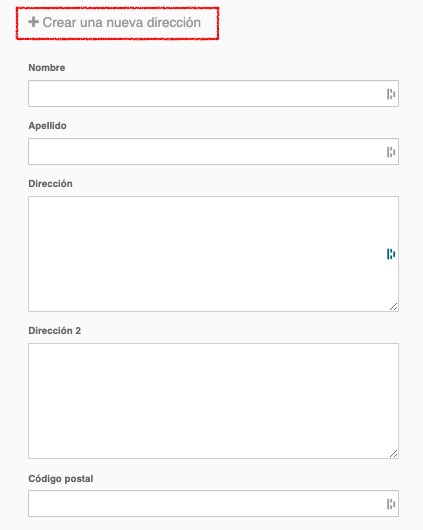Click the resize handle of Dirección 2 textarea
Viewport: 423px width, 530px height.
394,454
